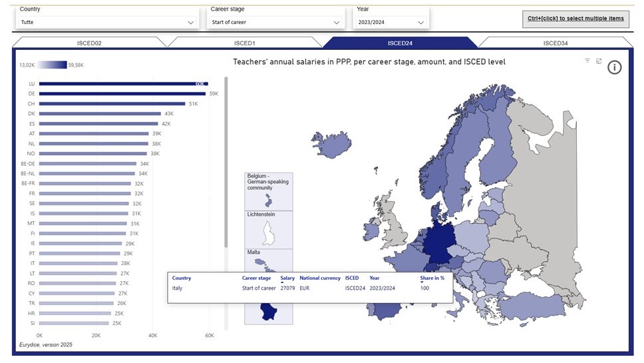Open the information icon in the chart corner
Image resolution: width=644 pixels, height=363 pixels.
point(614,67)
